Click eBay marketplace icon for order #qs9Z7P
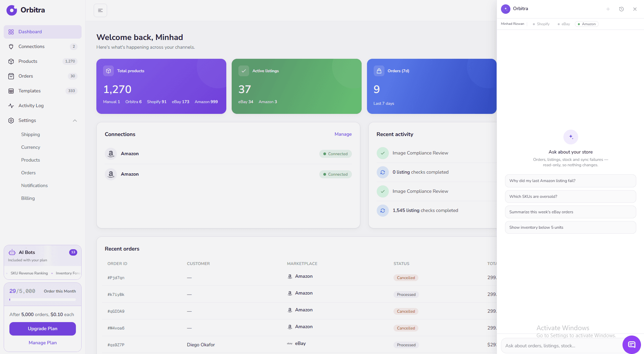The image size is (644, 354). tap(290, 344)
